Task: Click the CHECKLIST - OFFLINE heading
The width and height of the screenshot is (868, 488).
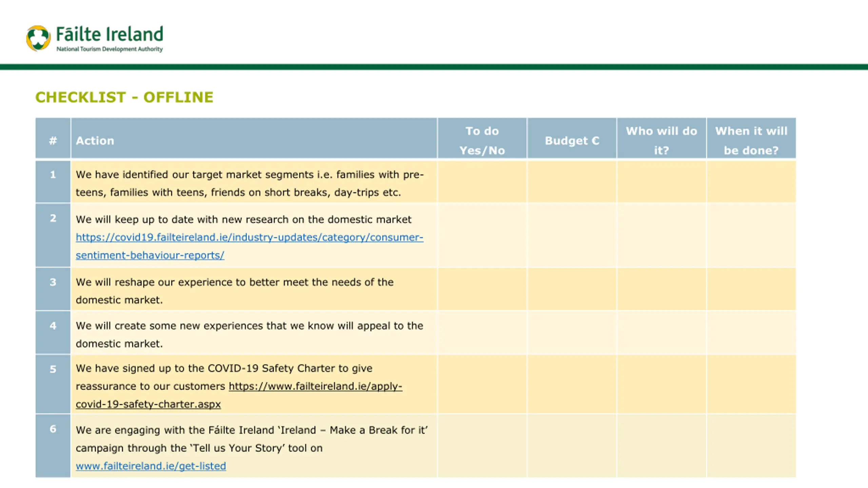Action: point(124,97)
